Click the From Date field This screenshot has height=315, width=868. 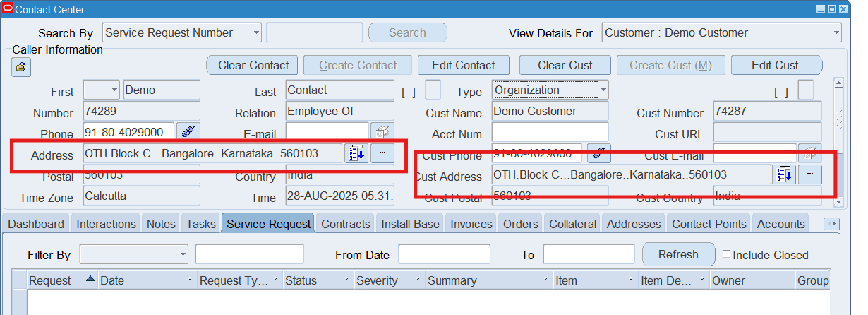tap(444, 254)
